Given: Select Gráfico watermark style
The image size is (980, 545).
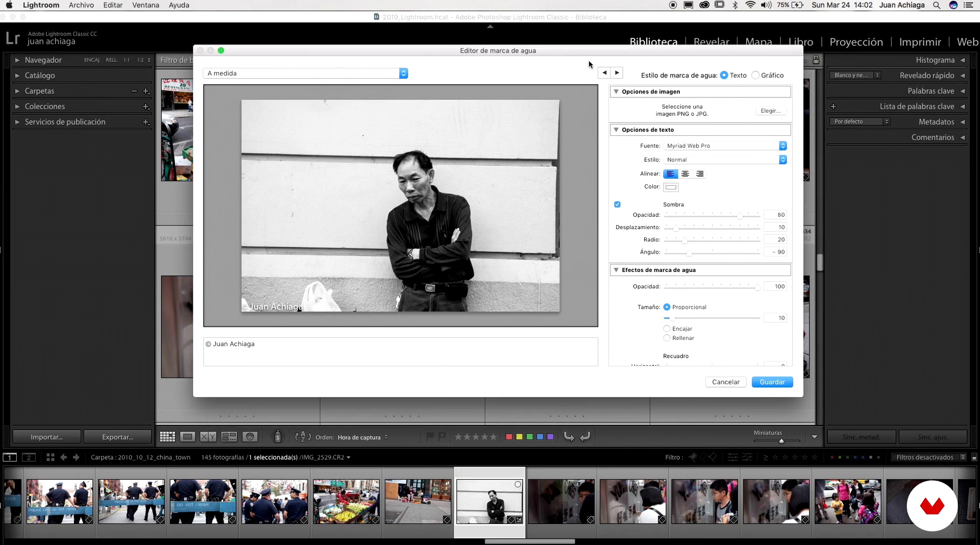Looking at the screenshot, I should point(755,75).
